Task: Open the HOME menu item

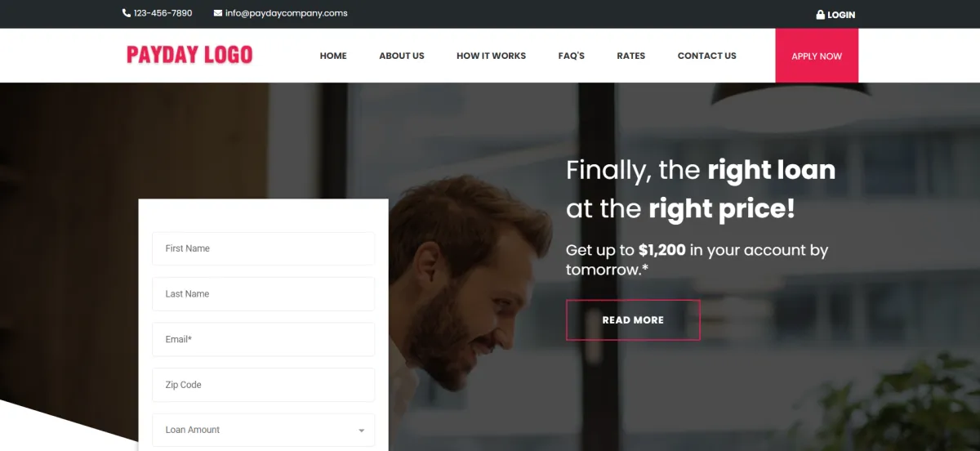Action: click(x=333, y=56)
